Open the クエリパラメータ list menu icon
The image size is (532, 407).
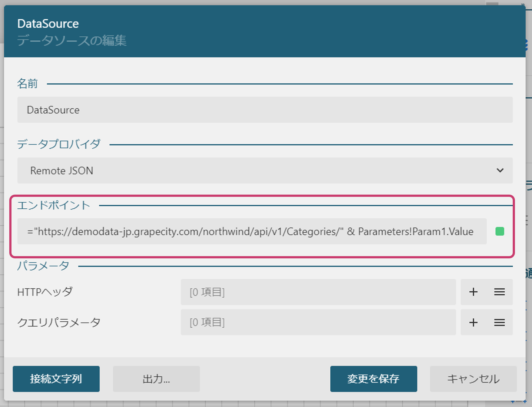click(499, 322)
